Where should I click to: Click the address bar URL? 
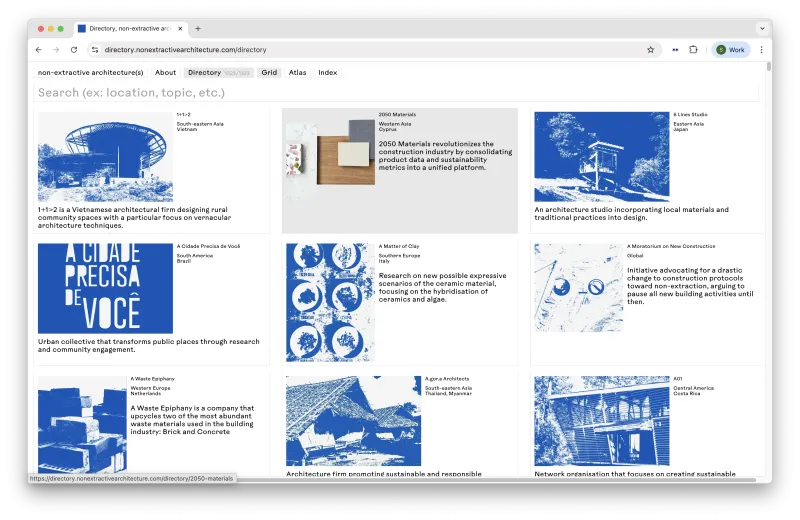point(185,49)
